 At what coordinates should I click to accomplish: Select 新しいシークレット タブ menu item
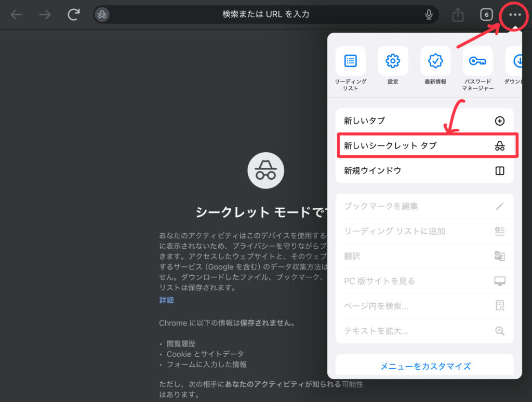pyautogui.click(x=424, y=146)
